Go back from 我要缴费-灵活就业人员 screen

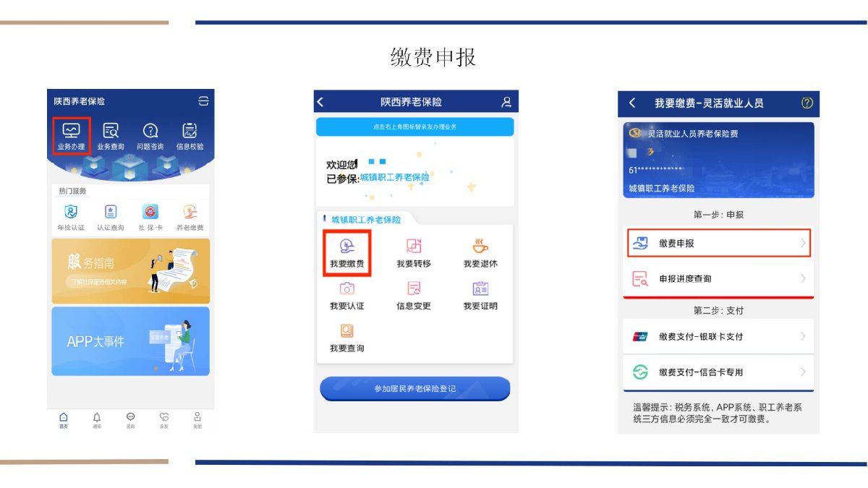pos(632,103)
